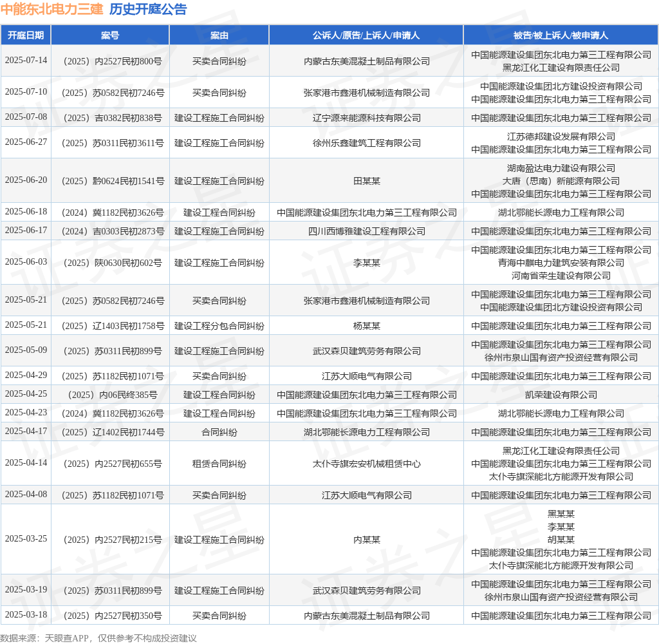Select date cell 2025-03-18
Viewport: 659px width, 644px height.
pos(26,615)
